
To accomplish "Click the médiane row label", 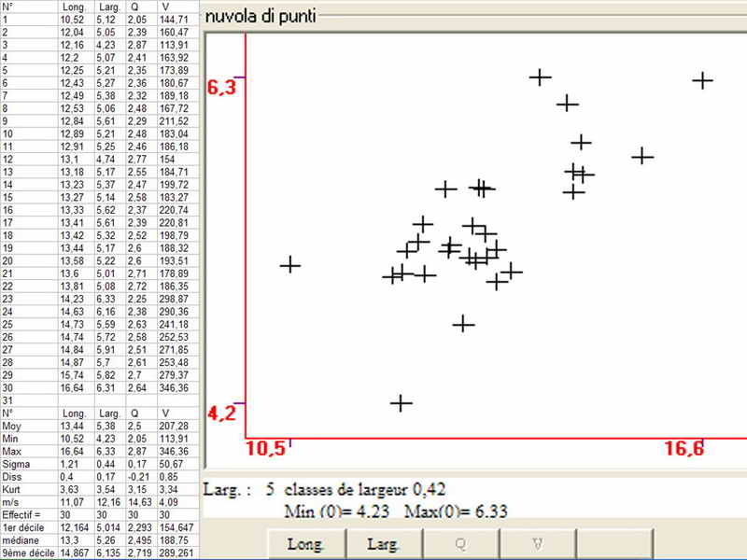I will tap(17, 539).
